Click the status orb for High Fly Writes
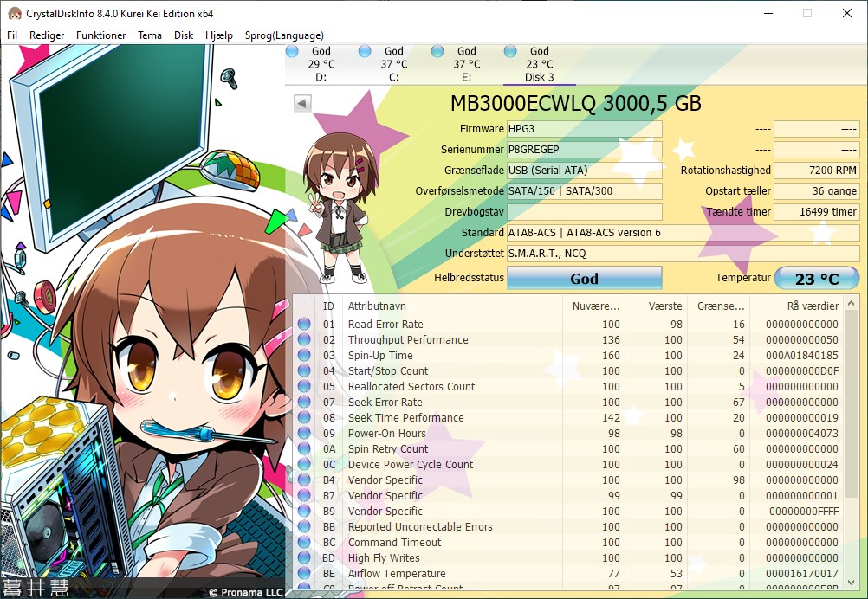The width and height of the screenshot is (868, 599). [x=304, y=557]
